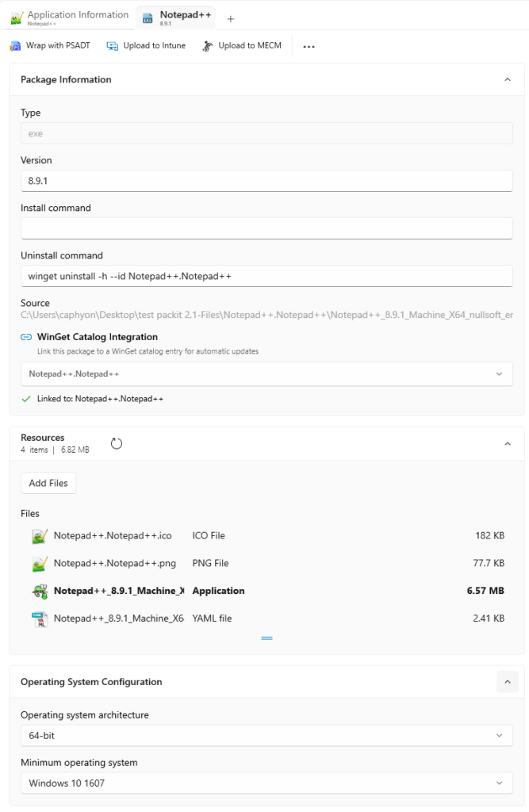Click the Notepad++.Notepad++.ico file icon
Viewport: 529px width, 812px height.
[x=40, y=536]
